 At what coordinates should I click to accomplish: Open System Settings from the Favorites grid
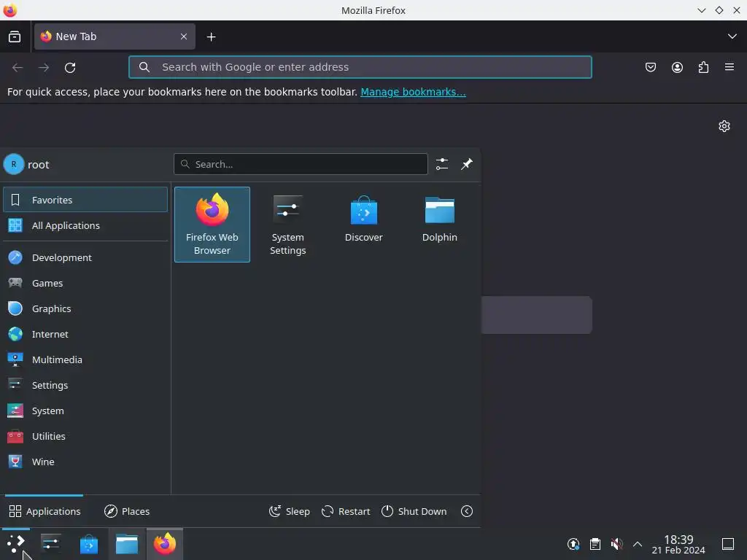pos(287,225)
